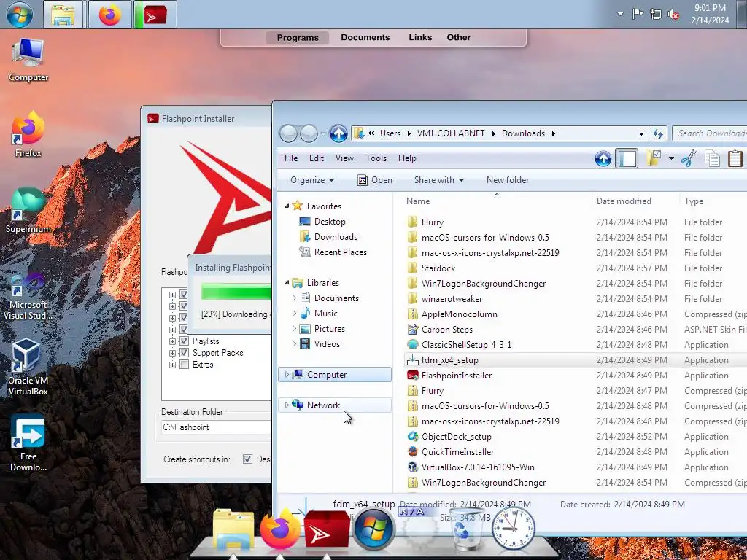Click the Destination Folder path field
747x560 pixels.
pyautogui.click(x=217, y=427)
